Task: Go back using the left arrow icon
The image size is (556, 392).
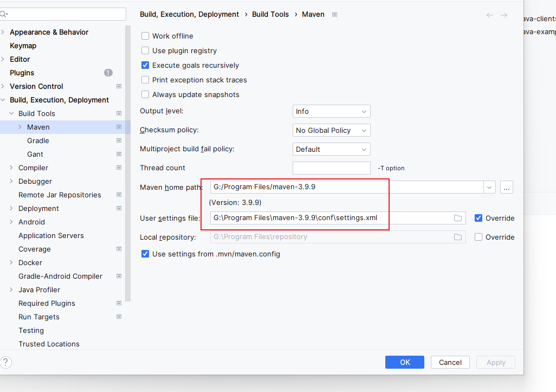Action: point(490,15)
